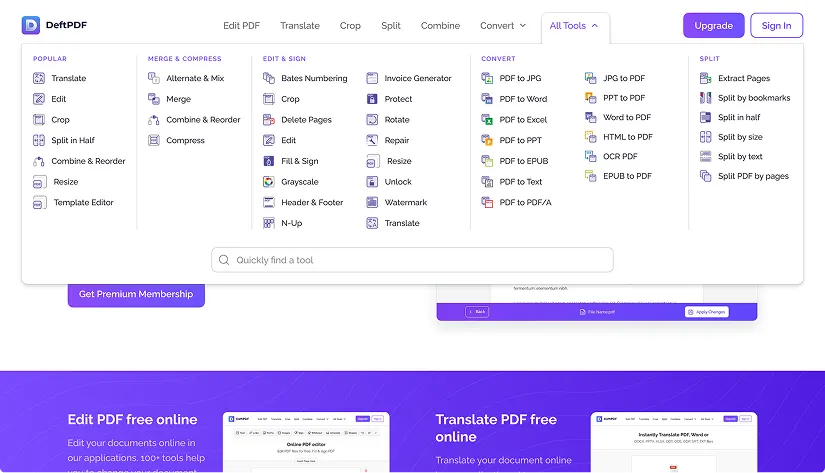Focus the Quickly find a tool search box
Viewport: 825px width, 473px height.
[412, 260]
